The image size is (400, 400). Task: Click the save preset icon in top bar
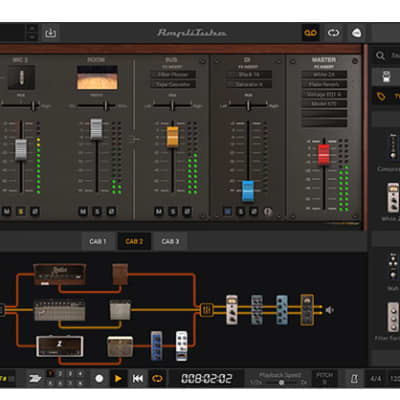tap(50, 33)
